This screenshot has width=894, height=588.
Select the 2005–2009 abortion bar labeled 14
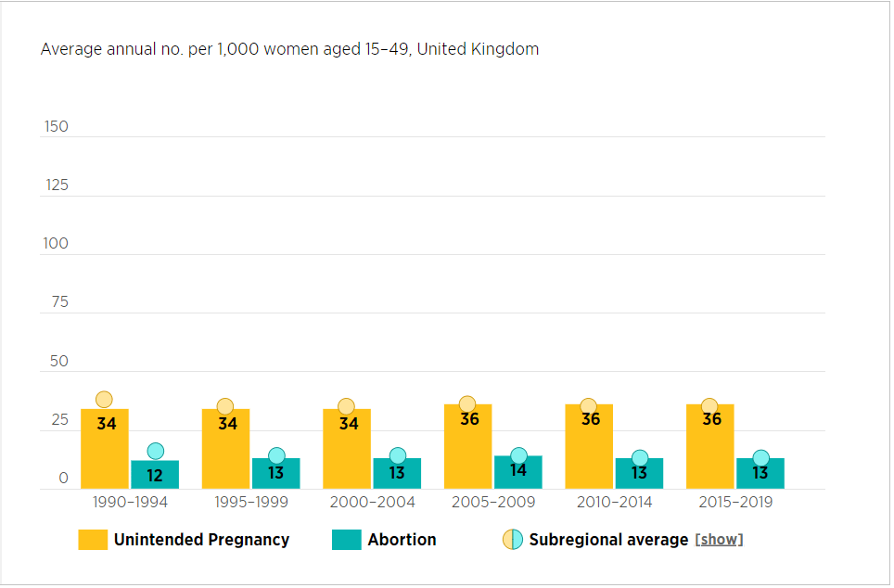[x=518, y=473]
